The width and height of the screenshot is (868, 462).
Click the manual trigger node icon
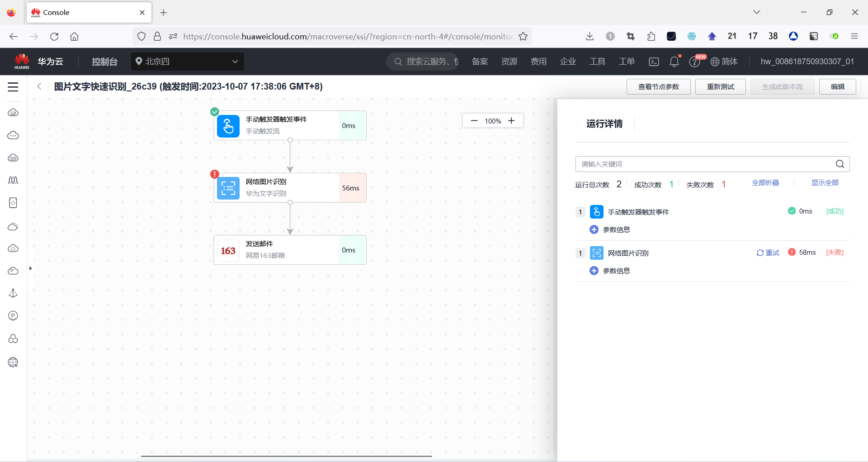(228, 126)
